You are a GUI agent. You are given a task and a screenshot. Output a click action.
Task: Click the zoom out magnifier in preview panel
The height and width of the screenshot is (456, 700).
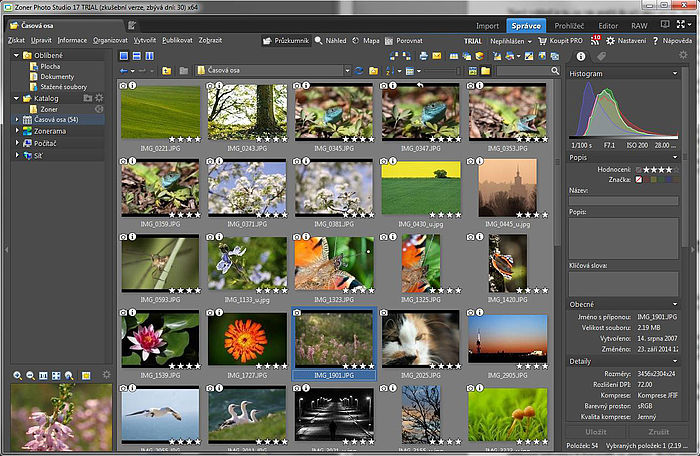[31, 375]
